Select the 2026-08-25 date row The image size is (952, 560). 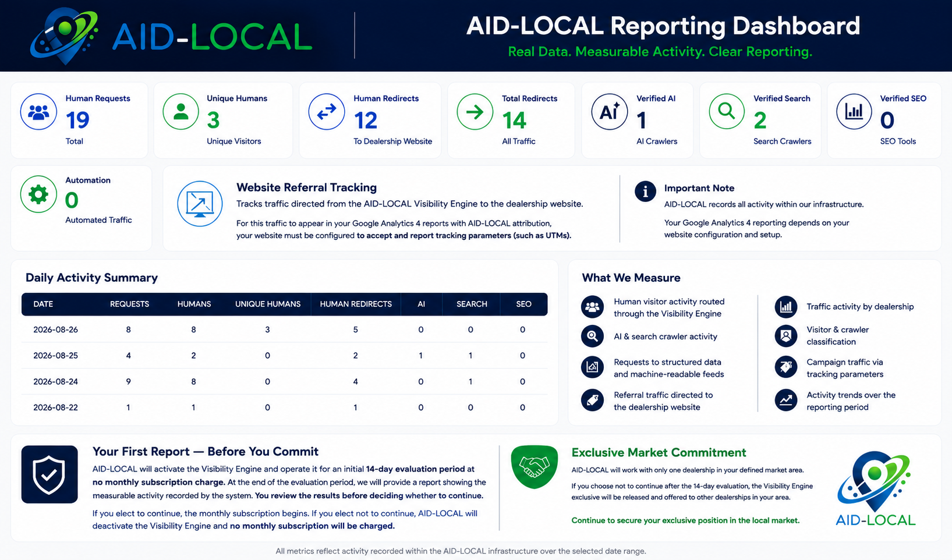pos(285,355)
